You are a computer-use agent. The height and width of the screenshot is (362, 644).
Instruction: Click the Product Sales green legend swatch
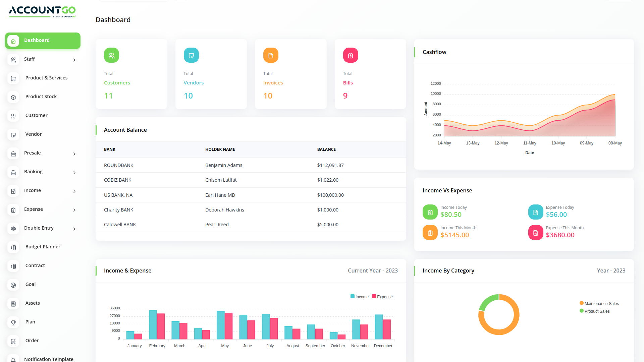[x=582, y=311]
